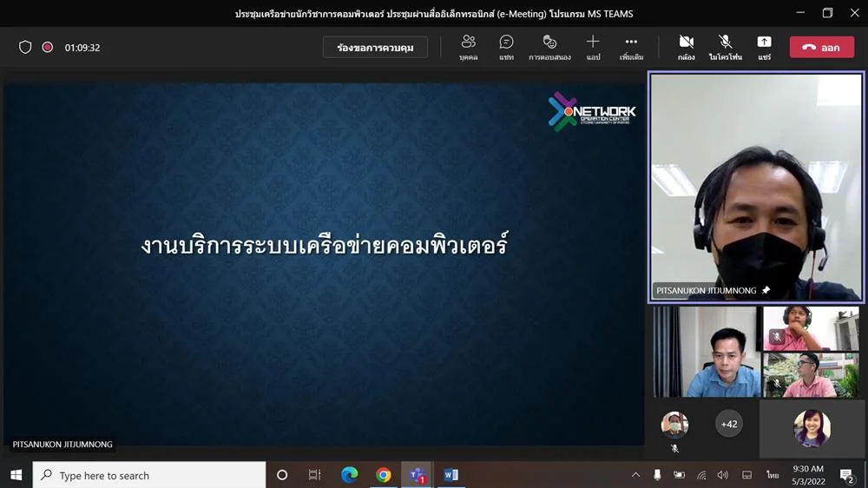Image resolution: width=868 pixels, height=488 pixels.
Task: Open the Share content tray
Action: pos(764,48)
